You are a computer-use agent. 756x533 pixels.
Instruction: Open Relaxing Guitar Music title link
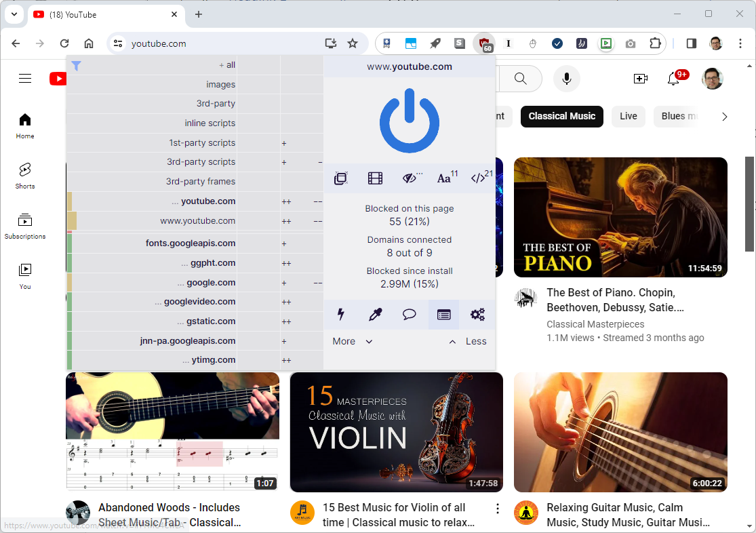coord(629,515)
